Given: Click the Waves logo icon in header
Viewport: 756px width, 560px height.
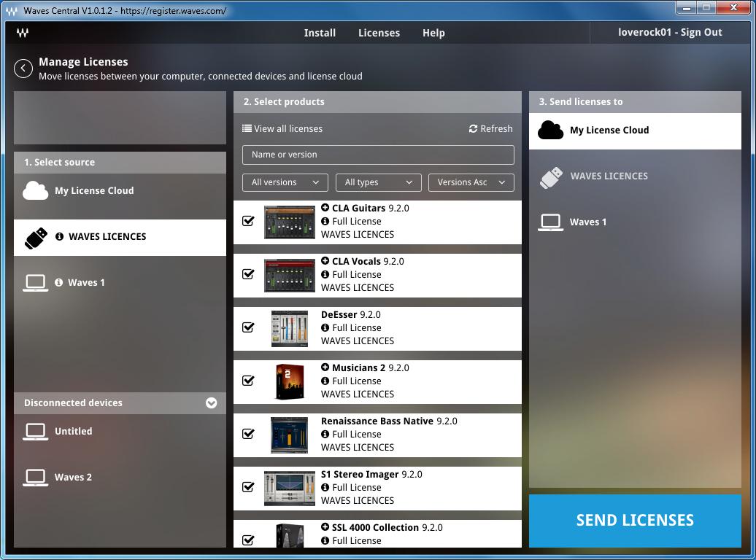Looking at the screenshot, I should (x=22, y=33).
